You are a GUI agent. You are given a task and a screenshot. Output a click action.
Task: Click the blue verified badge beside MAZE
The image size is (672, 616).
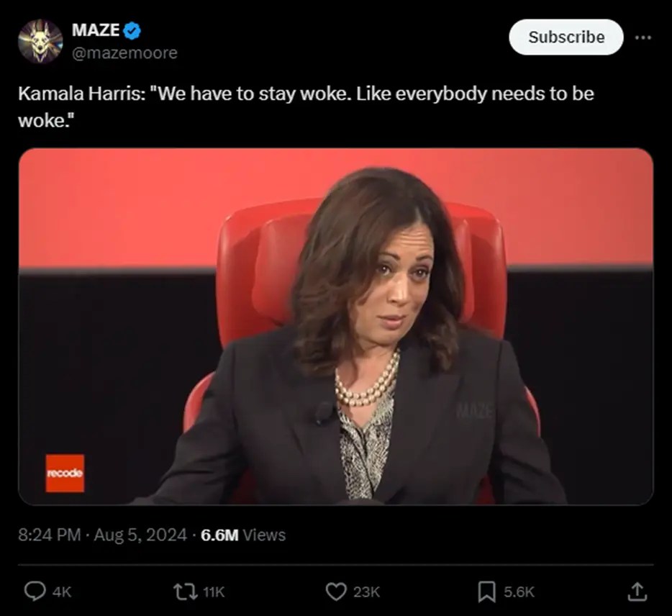tap(132, 30)
